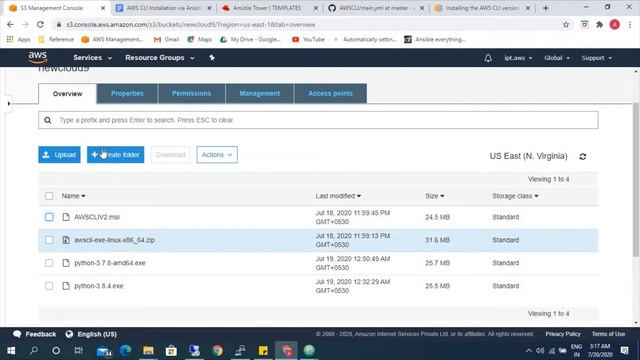Open Google Chrome from the taskbar
The image size is (640, 360).
(x=217, y=350)
